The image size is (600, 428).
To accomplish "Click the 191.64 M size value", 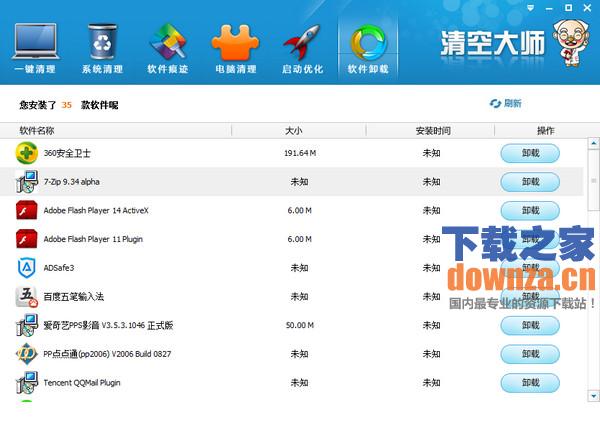I will [300, 153].
